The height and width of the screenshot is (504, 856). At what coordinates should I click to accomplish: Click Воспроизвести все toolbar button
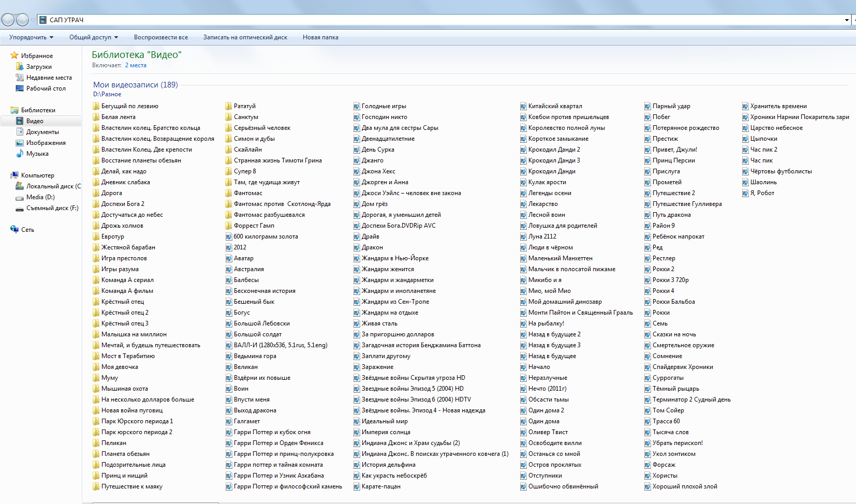[161, 37]
